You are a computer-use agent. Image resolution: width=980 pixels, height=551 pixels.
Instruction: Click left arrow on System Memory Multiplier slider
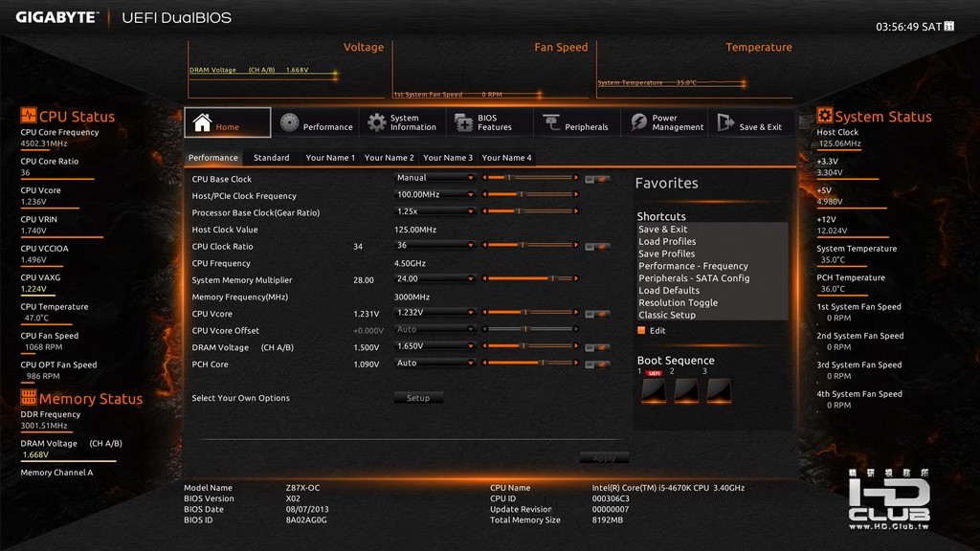click(x=484, y=278)
